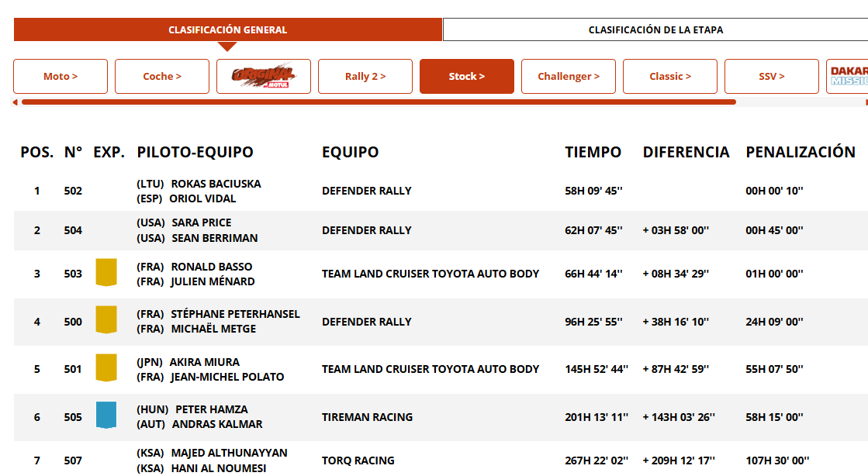
Task: Select co-driver Hani Al Noumesi
Action: (219, 468)
